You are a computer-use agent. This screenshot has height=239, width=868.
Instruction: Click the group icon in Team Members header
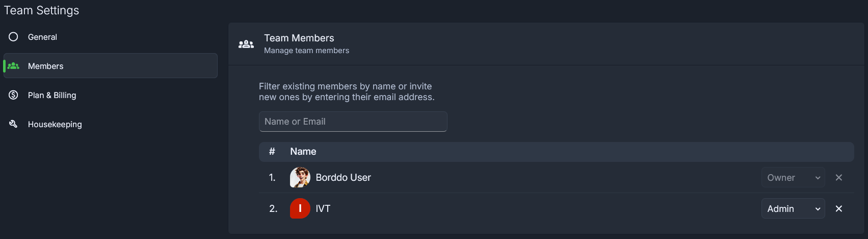(x=246, y=44)
